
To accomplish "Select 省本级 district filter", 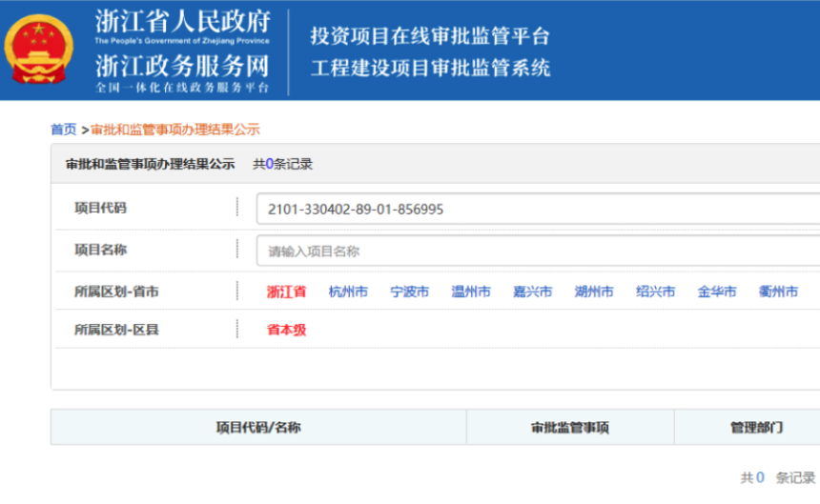I will coord(286,330).
